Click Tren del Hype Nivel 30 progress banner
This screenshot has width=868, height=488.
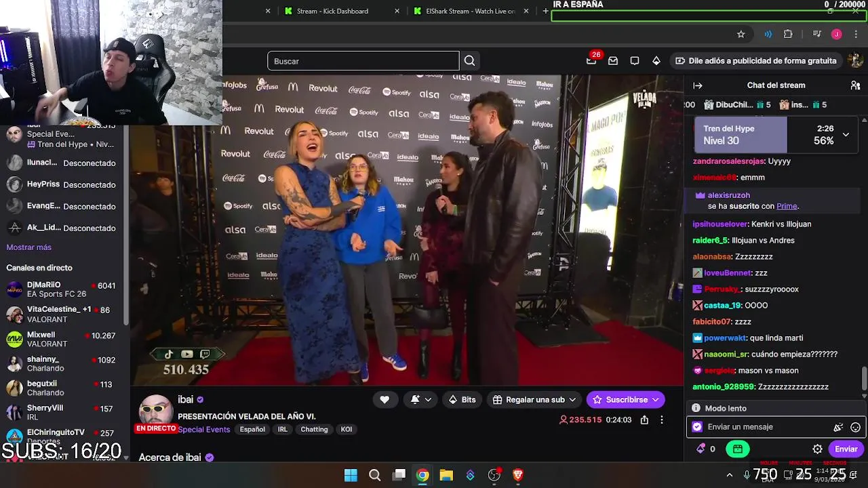point(776,134)
